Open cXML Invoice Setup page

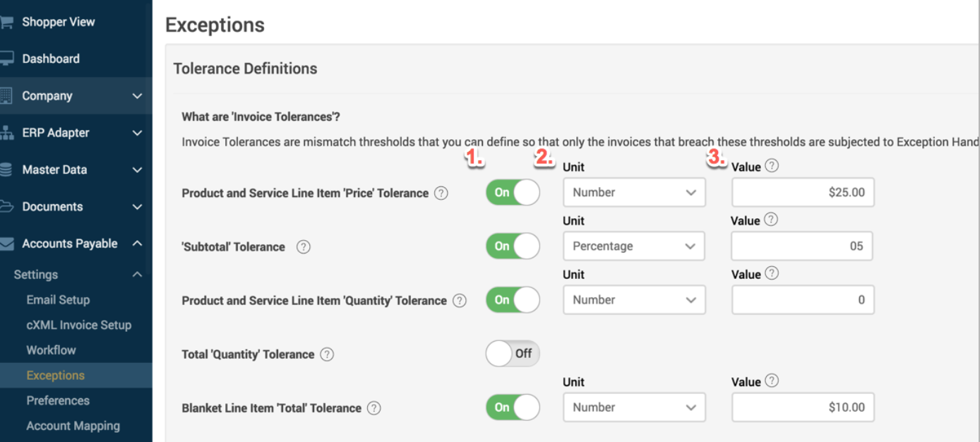pos(78,325)
